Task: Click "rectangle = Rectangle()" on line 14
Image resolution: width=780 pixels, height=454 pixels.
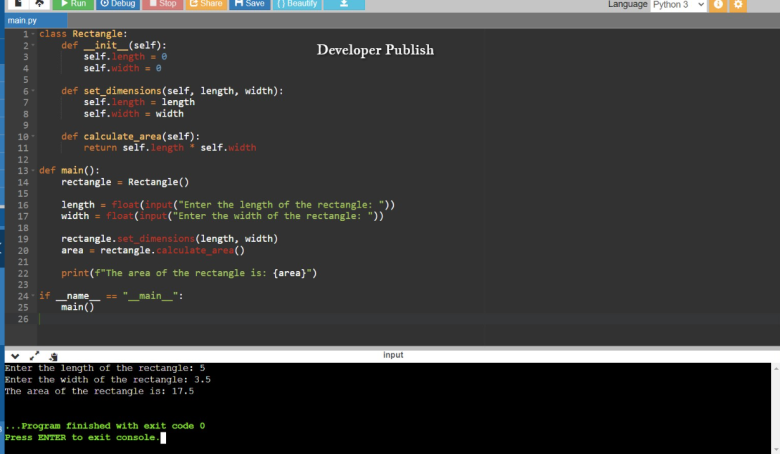Action: point(125,182)
